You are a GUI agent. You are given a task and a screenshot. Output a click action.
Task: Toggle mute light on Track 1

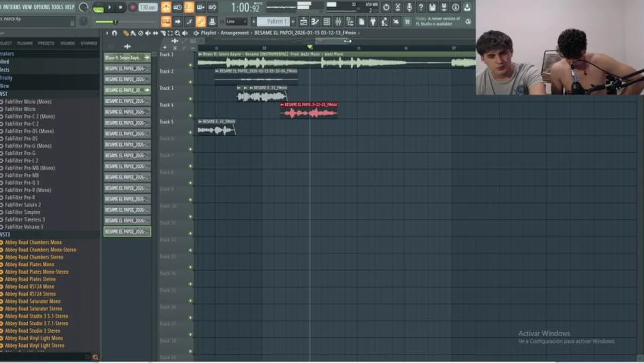point(190,65)
